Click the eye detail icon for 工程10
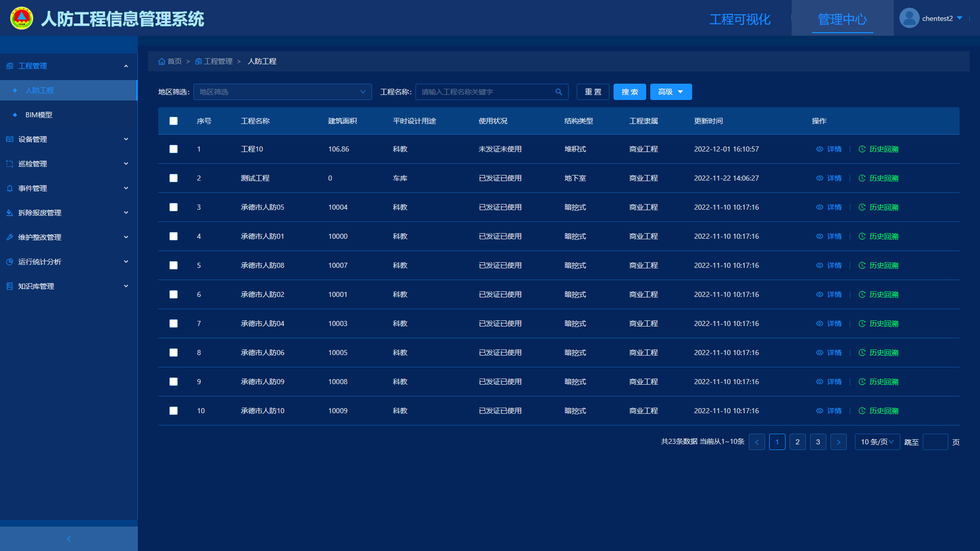Image resolution: width=980 pixels, height=551 pixels. click(x=820, y=149)
